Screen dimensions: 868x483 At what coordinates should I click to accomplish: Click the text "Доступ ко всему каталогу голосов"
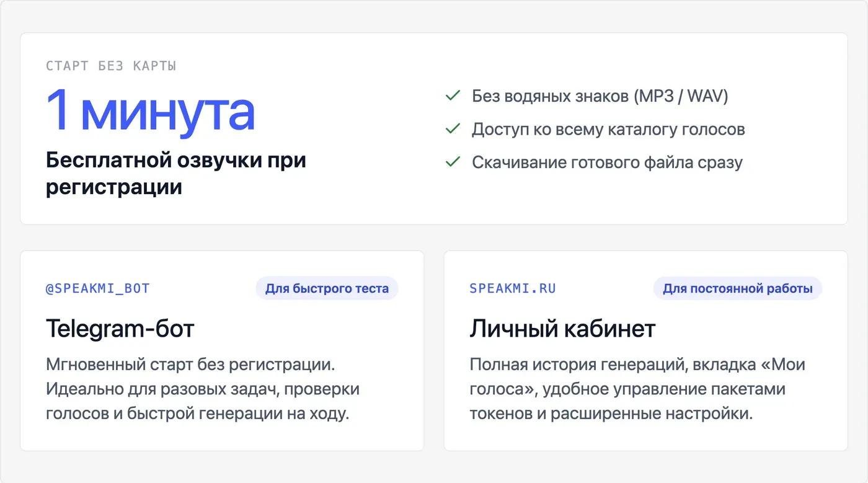pos(608,129)
